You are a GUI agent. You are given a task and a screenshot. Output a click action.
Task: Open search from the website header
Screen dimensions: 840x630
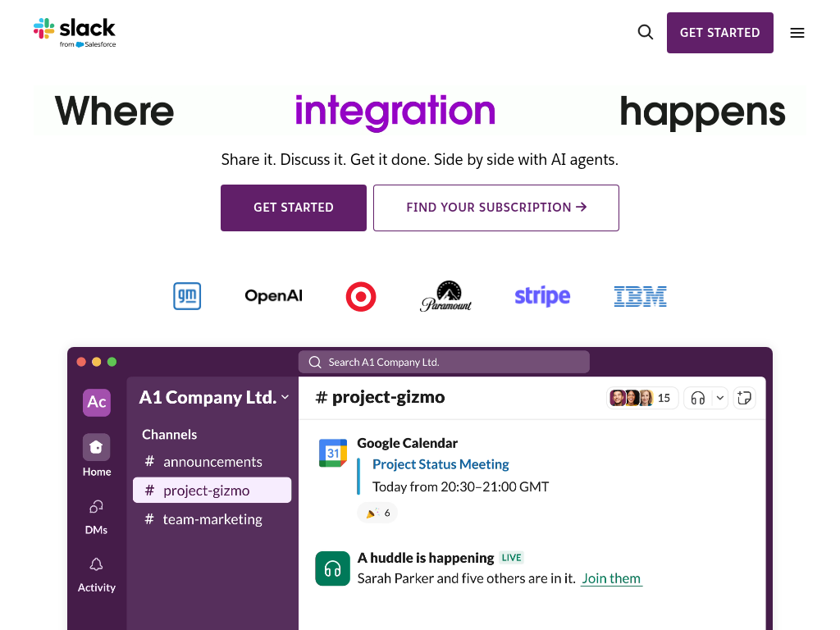pos(645,32)
